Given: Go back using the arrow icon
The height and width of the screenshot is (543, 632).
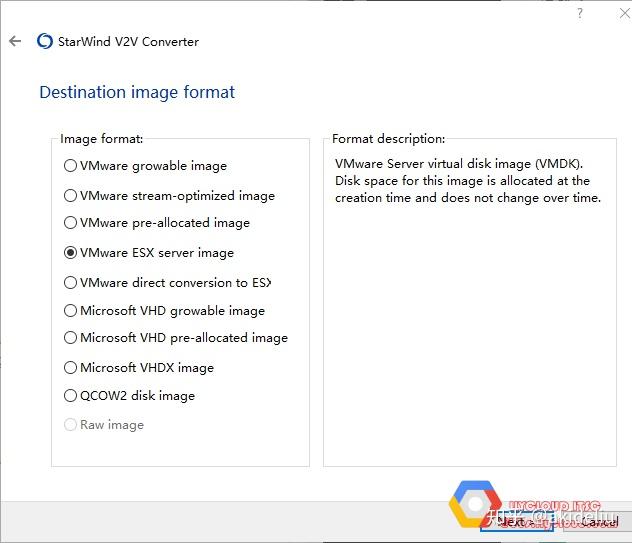Looking at the screenshot, I should pyautogui.click(x=15, y=41).
